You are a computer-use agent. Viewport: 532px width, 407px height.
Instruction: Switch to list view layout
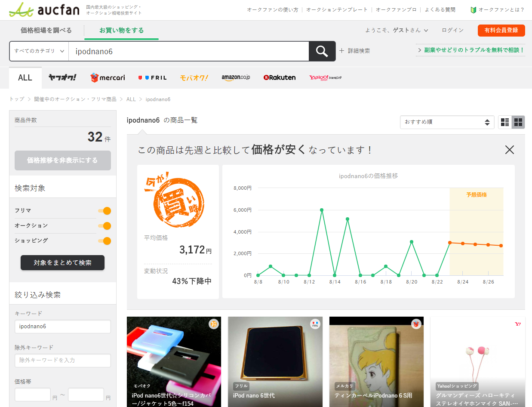pyautogui.click(x=504, y=122)
